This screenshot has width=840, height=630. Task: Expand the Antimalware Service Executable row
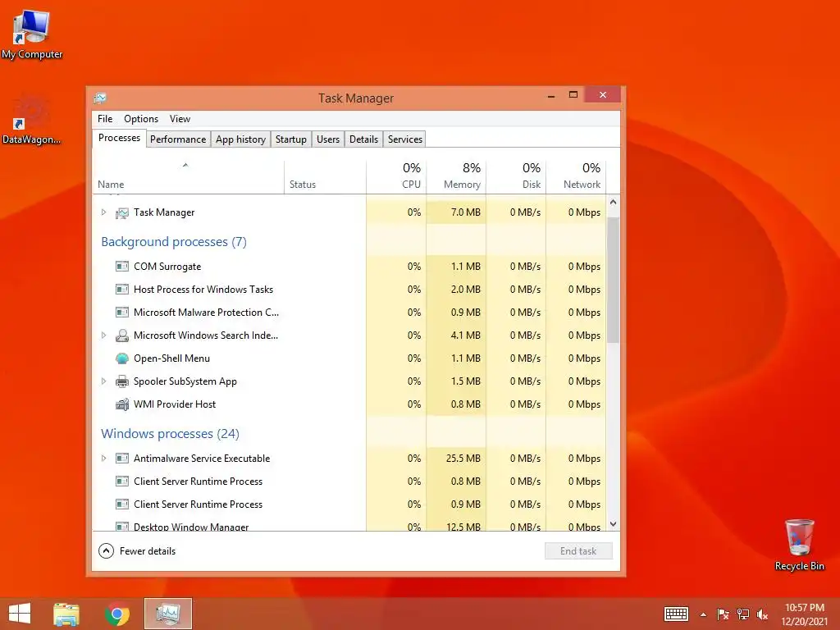click(x=104, y=459)
